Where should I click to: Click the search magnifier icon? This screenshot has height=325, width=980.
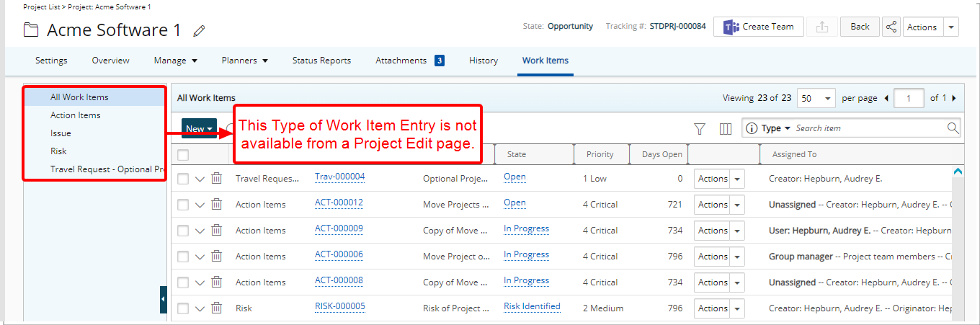953,128
